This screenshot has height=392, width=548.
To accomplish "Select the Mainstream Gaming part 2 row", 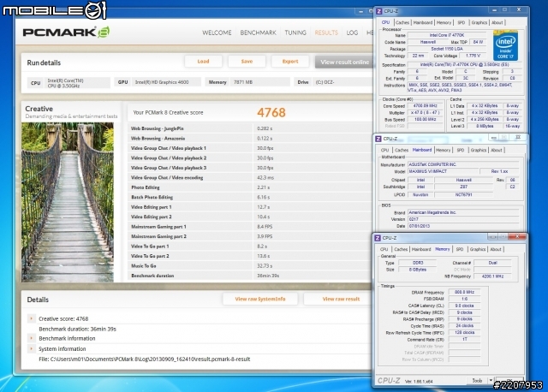I will coord(250,236).
